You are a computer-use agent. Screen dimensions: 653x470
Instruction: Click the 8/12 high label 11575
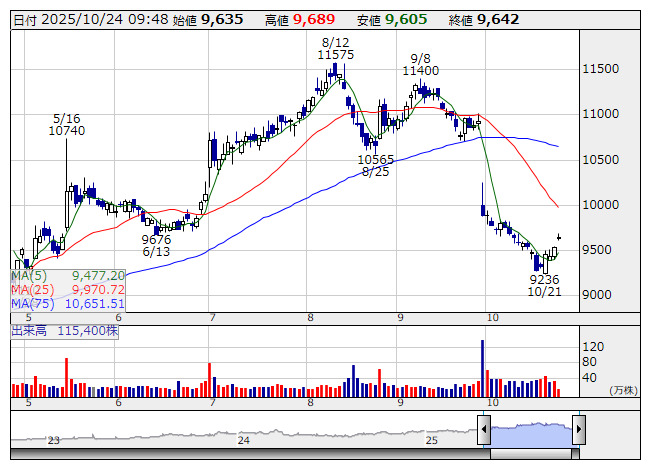pos(336,56)
